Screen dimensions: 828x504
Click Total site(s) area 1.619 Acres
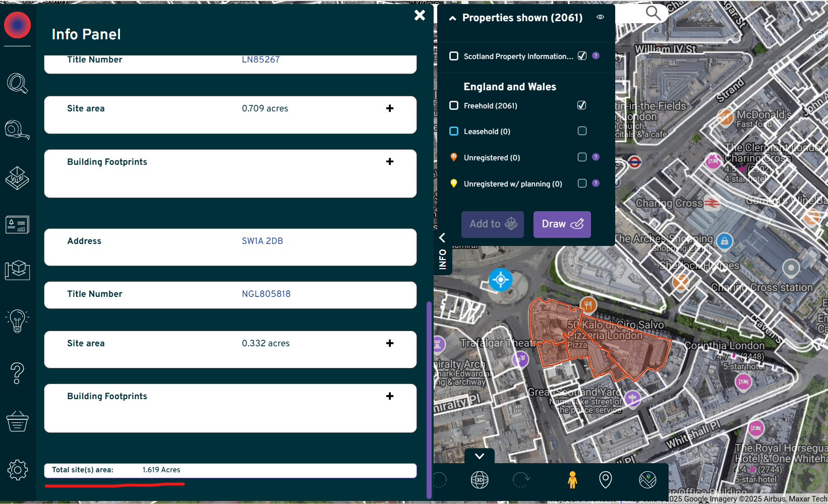point(230,470)
